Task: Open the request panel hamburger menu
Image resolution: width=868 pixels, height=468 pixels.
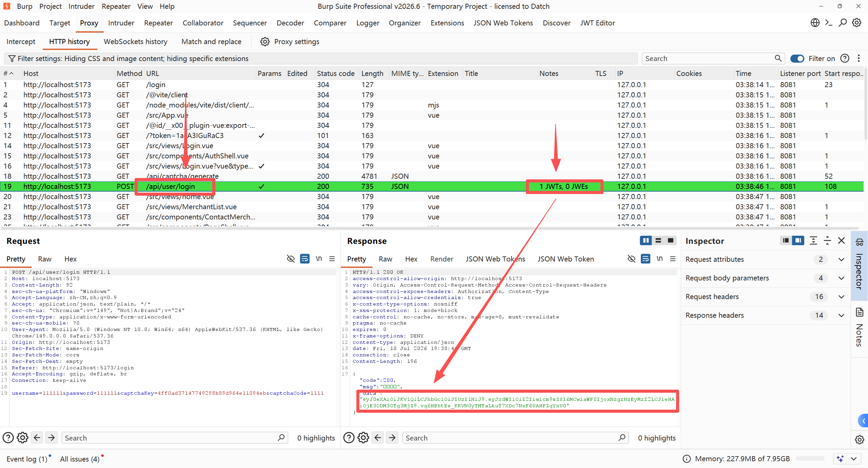Action: coord(332,259)
